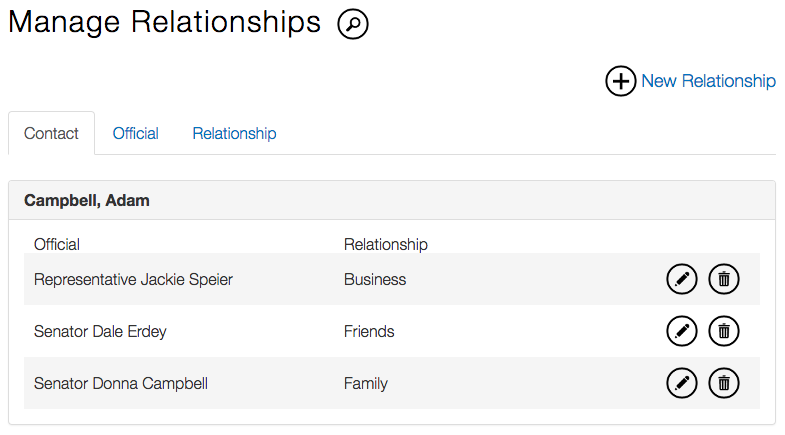Click the Official column header
The height and width of the screenshot is (435, 785).
(x=57, y=244)
